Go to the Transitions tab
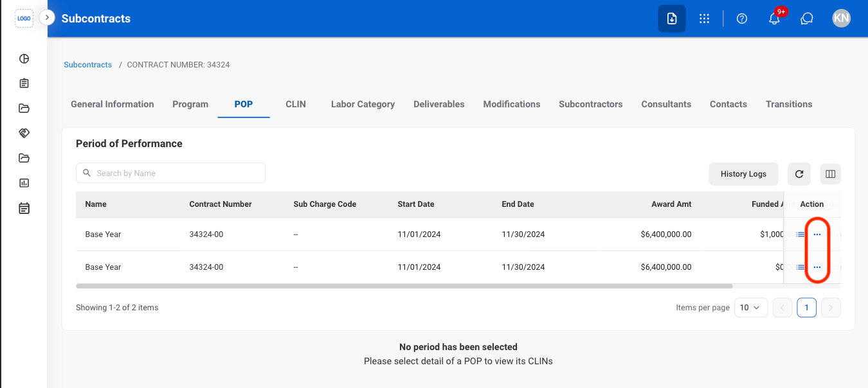The height and width of the screenshot is (388, 868). [789, 104]
